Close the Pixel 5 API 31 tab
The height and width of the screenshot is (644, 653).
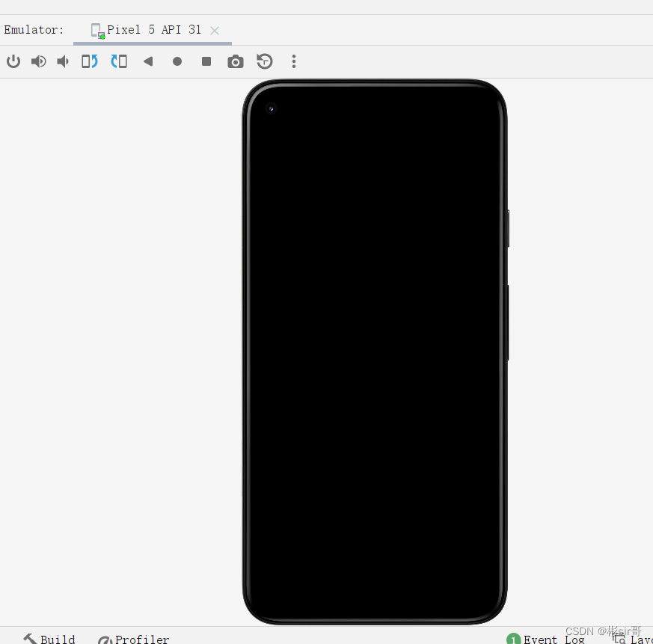[x=215, y=30]
